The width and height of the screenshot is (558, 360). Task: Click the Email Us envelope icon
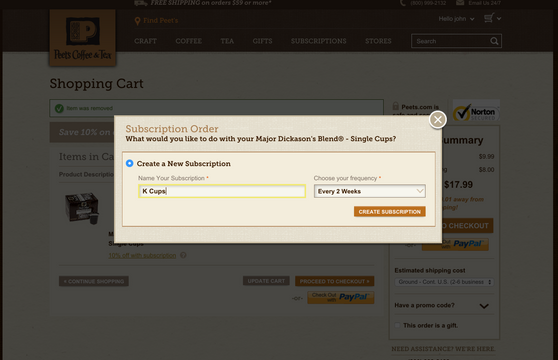pyautogui.click(x=460, y=3)
